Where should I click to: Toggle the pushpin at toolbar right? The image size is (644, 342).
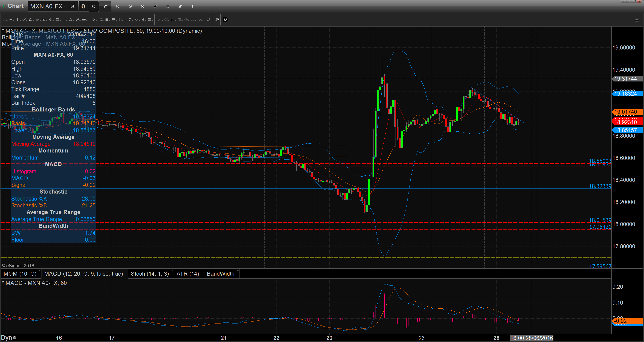(637, 20)
